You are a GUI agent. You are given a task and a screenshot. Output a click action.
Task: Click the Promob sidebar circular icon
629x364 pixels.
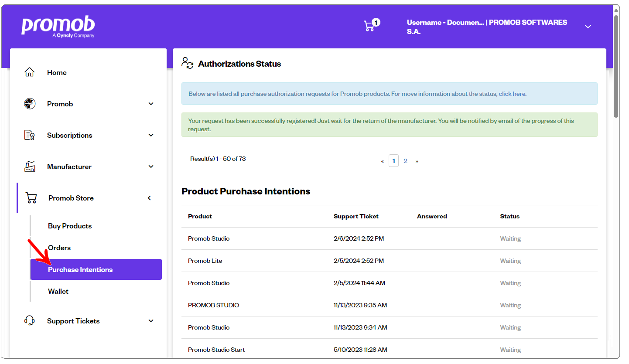click(30, 104)
